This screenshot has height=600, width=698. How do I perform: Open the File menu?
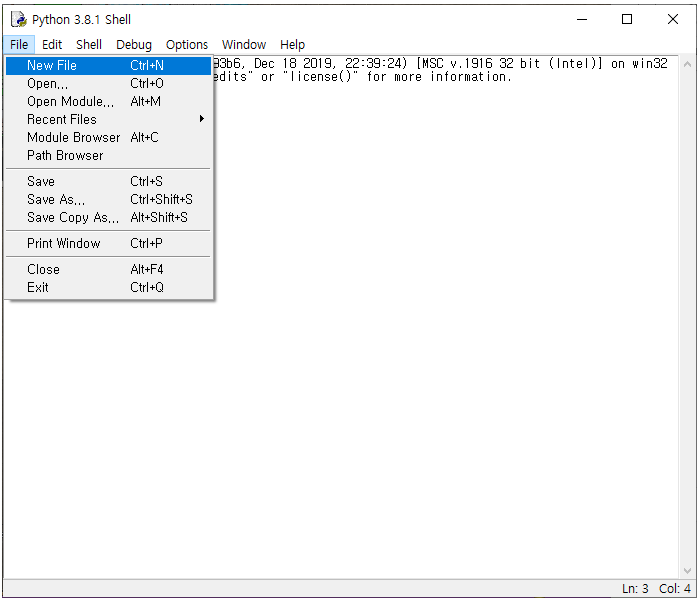pyautogui.click(x=19, y=45)
